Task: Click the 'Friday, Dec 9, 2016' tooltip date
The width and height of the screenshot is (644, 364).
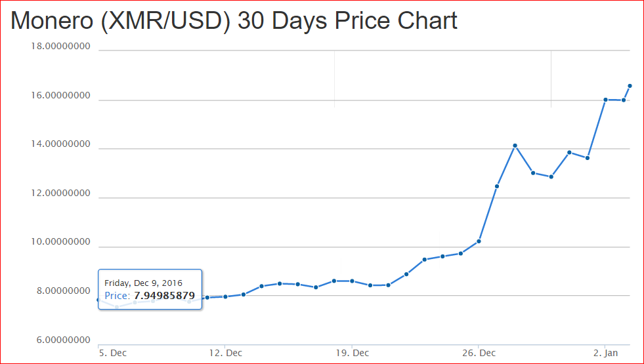Action: pos(143,283)
